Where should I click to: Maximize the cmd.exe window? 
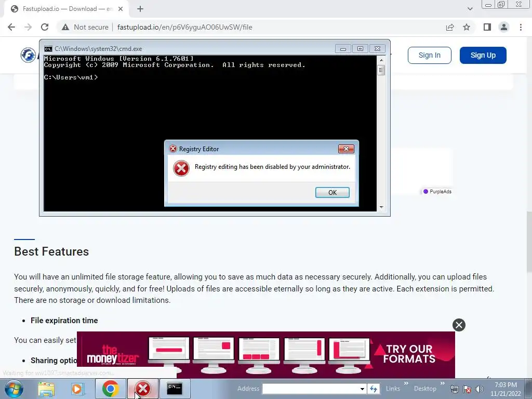pyautogui.click(x=360, y=49)
